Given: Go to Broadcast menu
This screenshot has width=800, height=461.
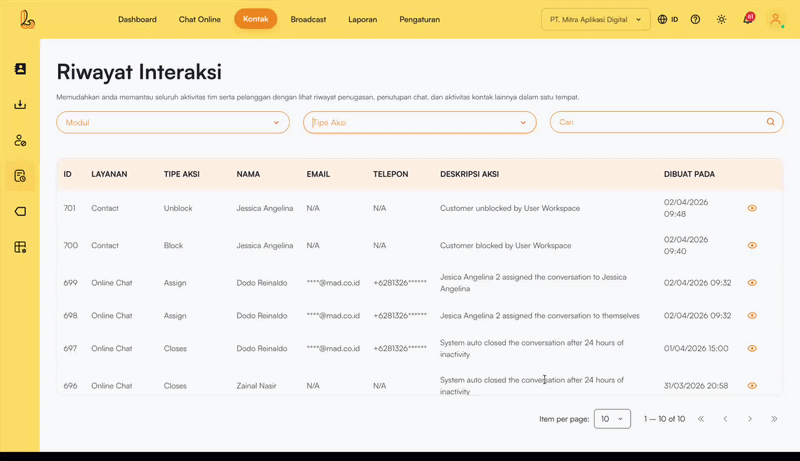Looking at the screenshot, I should click(308, 19).
